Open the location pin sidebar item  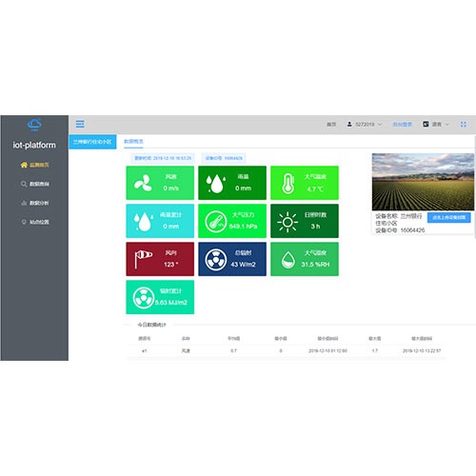[x=34, y=222]
